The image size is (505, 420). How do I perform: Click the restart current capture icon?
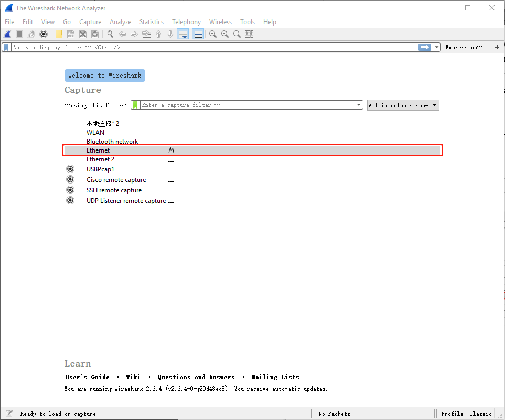tap(31, 34)
